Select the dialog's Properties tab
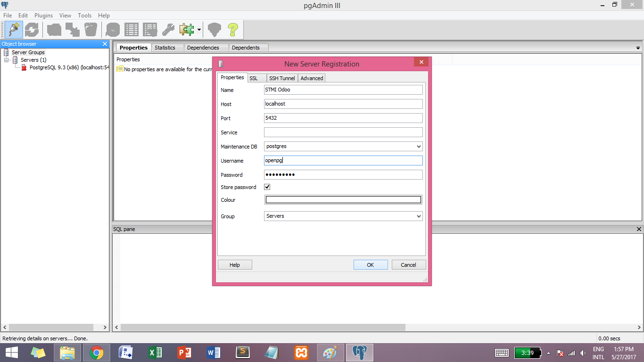 tap(232, 77)
